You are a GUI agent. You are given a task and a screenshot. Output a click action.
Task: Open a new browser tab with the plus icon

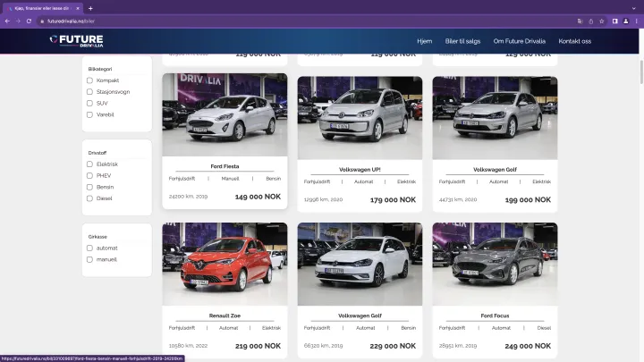90,8
